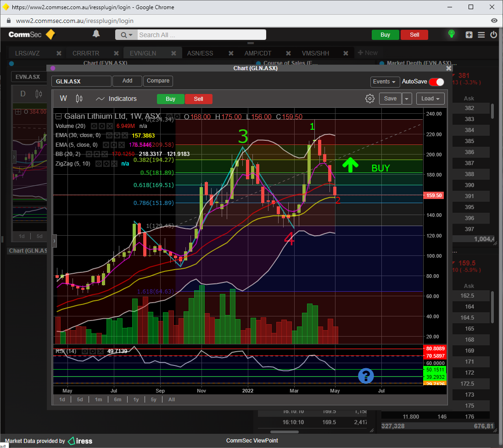The image size is (503, 448).
Task: Click the chart toolbar Buy button
Action: click(x=171, y=99)
